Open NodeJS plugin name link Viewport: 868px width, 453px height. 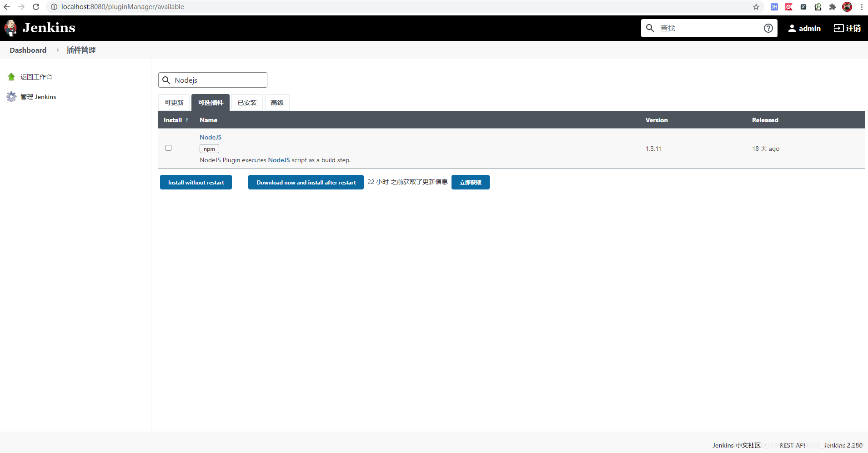(211, 137)
